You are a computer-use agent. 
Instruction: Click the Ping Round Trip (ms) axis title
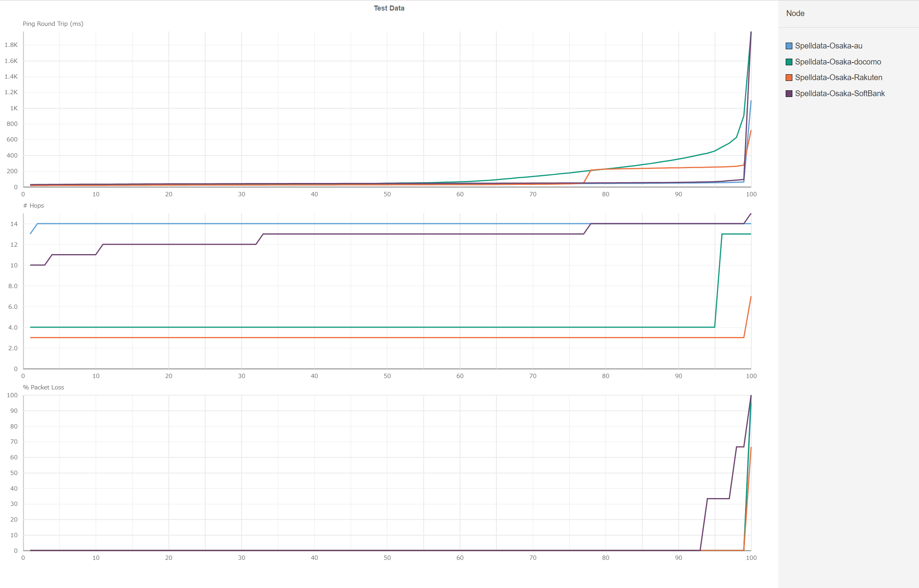pos(53,24)
